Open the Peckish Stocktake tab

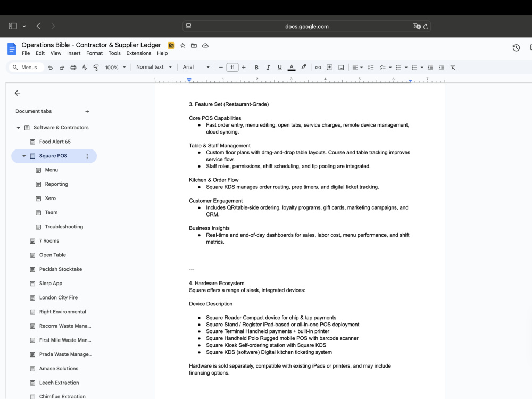61,269
